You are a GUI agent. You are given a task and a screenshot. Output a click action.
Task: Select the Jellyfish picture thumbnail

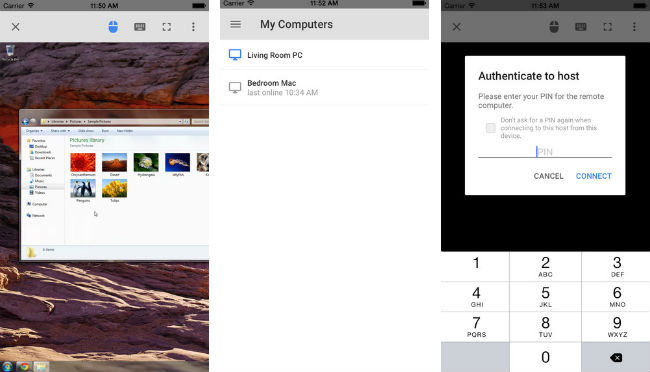pos(177,164)
